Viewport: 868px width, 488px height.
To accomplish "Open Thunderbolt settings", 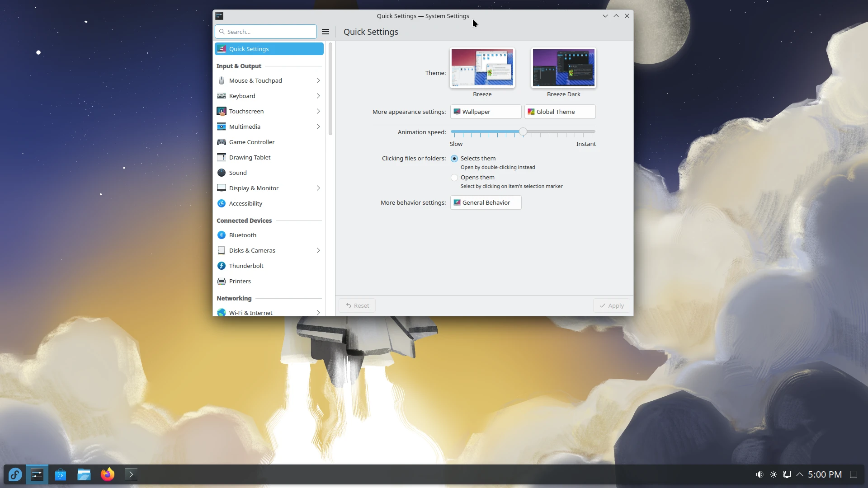I will pyautogui.click(x=246, y=266).
